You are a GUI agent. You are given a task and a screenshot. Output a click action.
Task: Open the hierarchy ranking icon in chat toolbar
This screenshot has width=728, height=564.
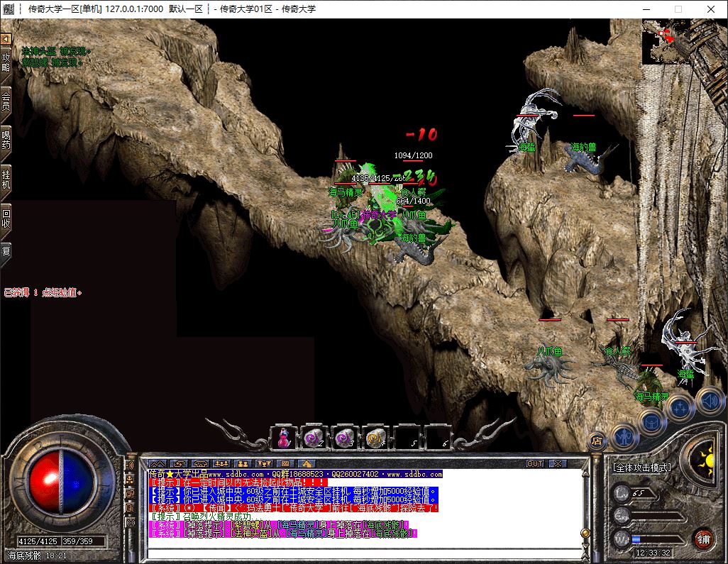pos(264,463)
